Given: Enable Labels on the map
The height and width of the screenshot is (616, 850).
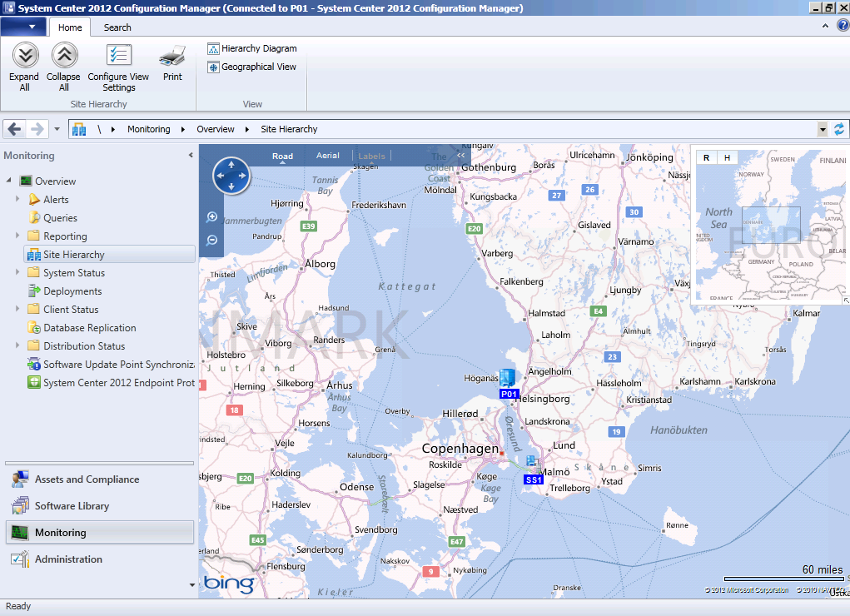Looking at the screenshot, I should coord(371,155).
